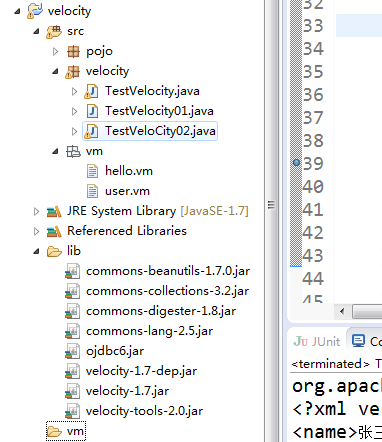
Task: Select commons-digester-1.8.jar
Action: click(161, 311)
